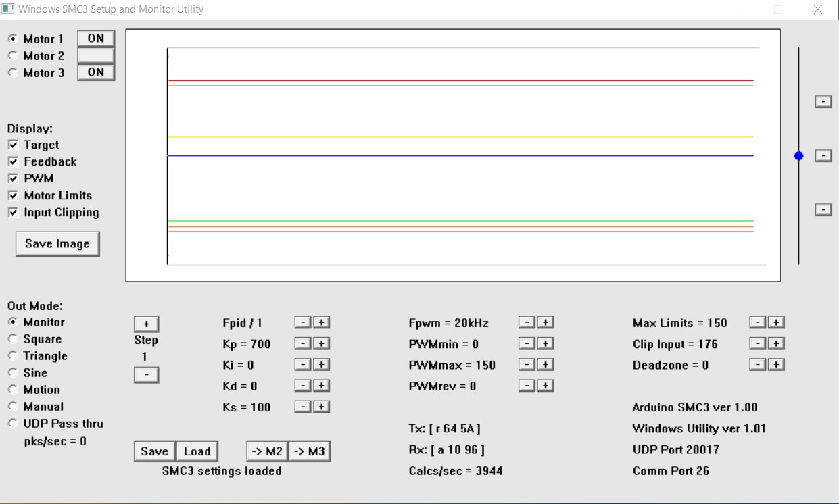839x504 pixels.
Task: Select the Motion out mode
Action: tap(12, 390)
